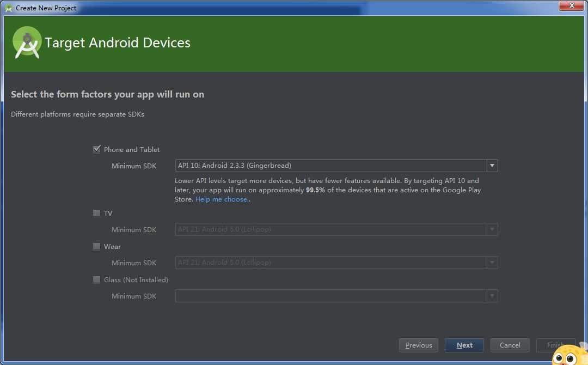This screenshot has width=588, height=365.
Task: Go back with the Previous button
Action: pos(419,345)
